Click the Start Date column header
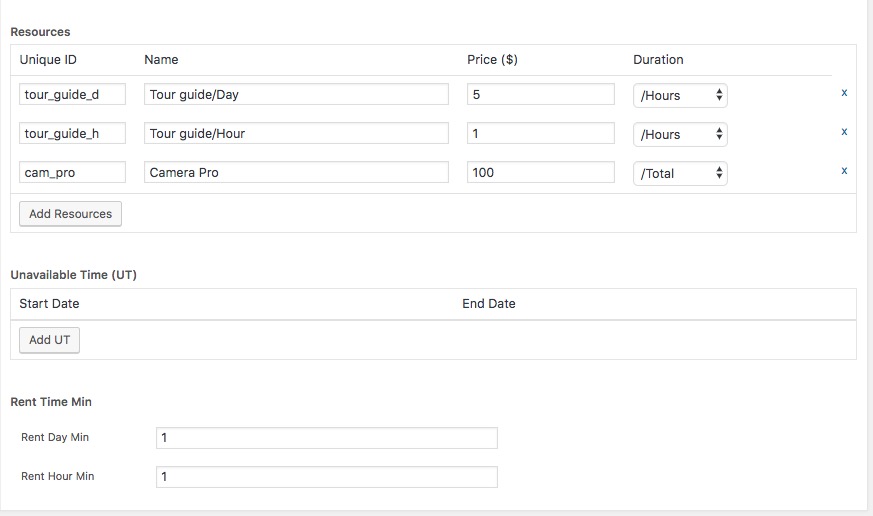This screenshot has height=516, width=873. coord(49,303)
